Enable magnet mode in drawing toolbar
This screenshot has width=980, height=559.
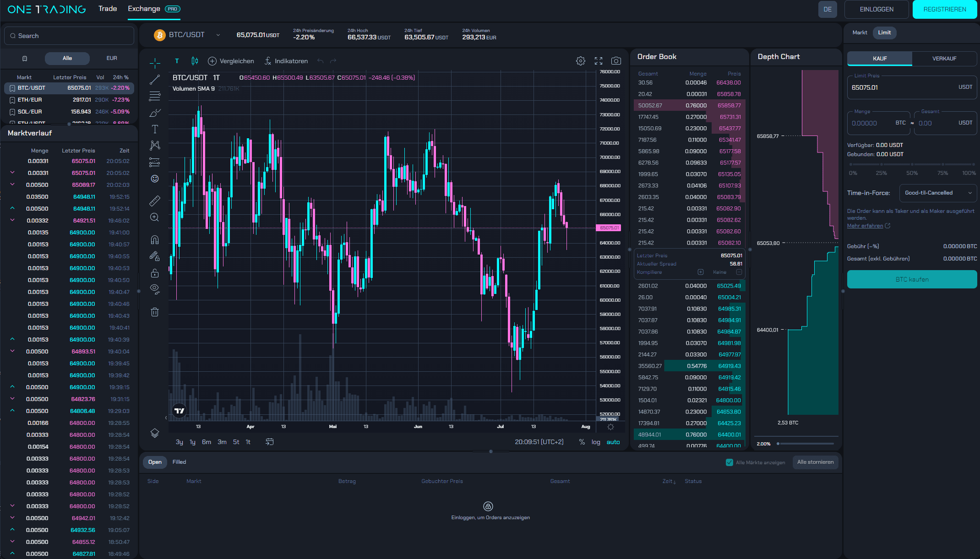(x=155, y=239)
